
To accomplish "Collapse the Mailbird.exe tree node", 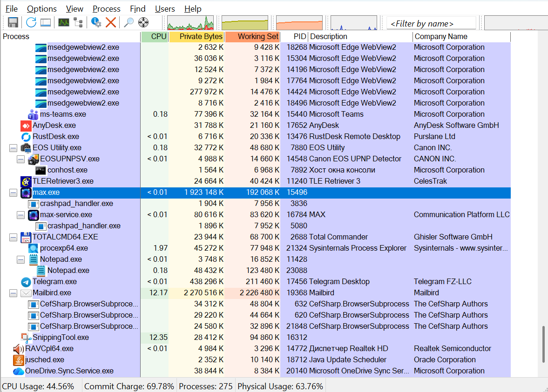I will tap(14, 293).
